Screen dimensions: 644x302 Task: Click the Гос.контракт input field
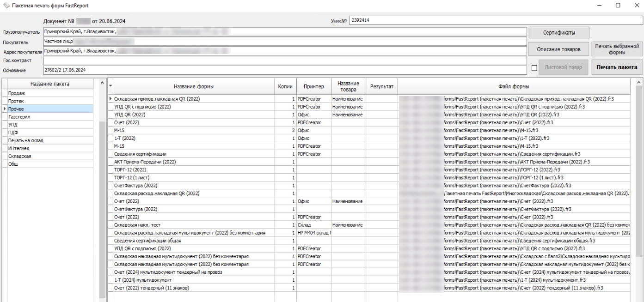[285, 60]
